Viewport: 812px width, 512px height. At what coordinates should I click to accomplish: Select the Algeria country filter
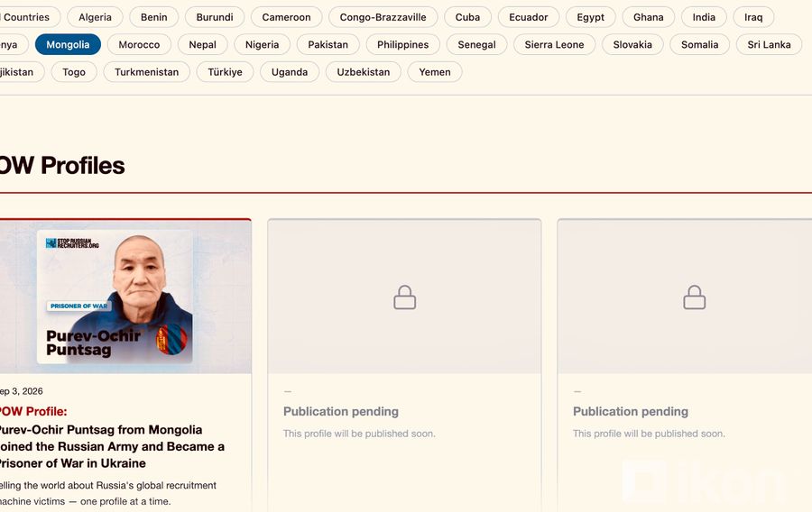[x=95, y=17]
